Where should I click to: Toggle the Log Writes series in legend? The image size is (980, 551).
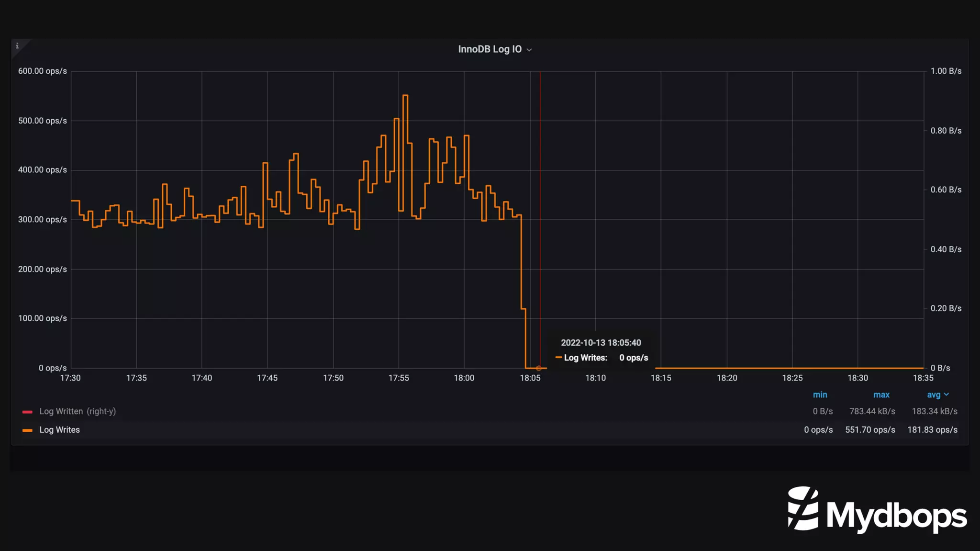point(59,430)
